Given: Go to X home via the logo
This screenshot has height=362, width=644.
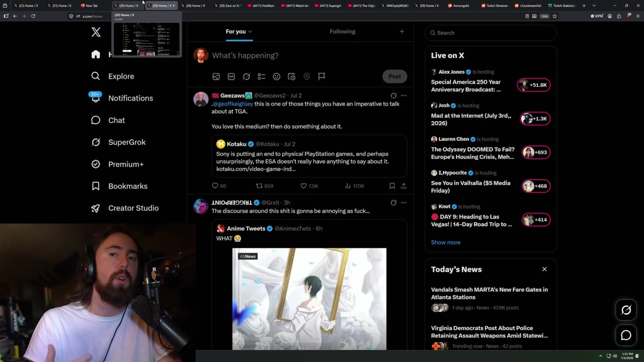Looking at the screenshot, I should [96, 33].
